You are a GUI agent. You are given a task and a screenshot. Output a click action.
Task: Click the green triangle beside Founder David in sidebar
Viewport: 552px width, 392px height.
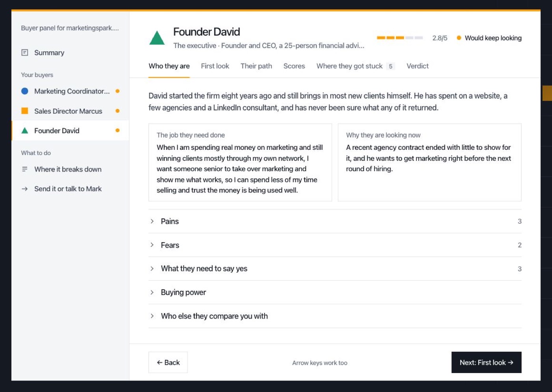pos(24,131)
